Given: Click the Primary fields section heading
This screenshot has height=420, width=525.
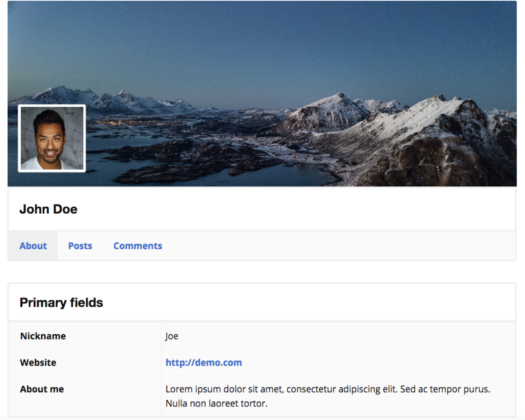Looking at the screenshot, I should 61,303.
